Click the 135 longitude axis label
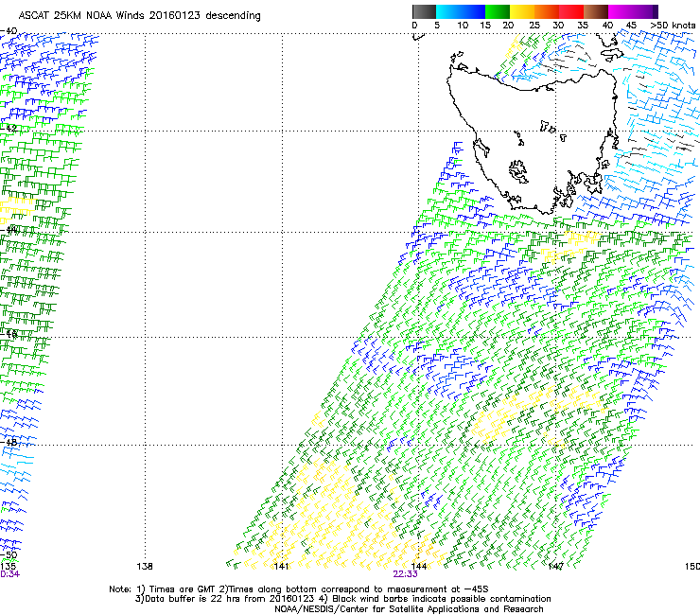The width and height of the screenshot is (700, 615). [8, 567]
